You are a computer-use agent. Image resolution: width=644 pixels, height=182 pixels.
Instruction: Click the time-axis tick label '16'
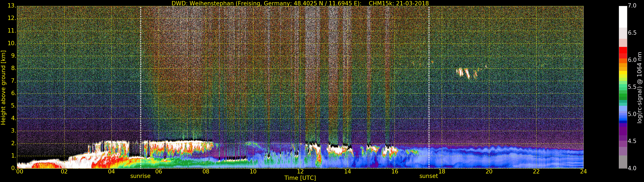point(395,172)
